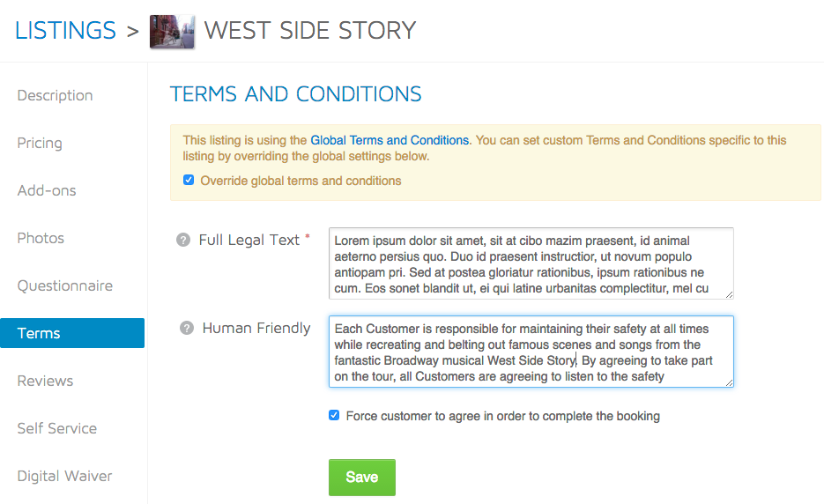
Task: Go to the Pricing section
Action: click(40, 143)
